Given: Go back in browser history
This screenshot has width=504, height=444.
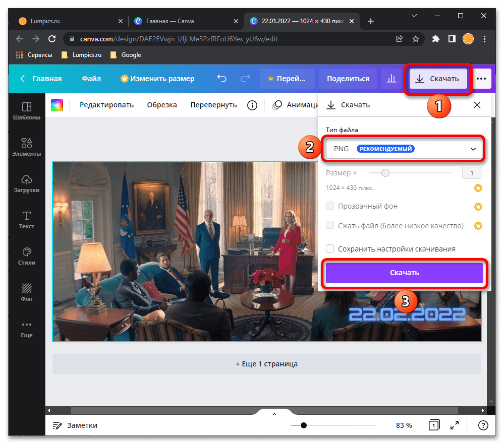Looking at the screenshot, I should point(20,39).
